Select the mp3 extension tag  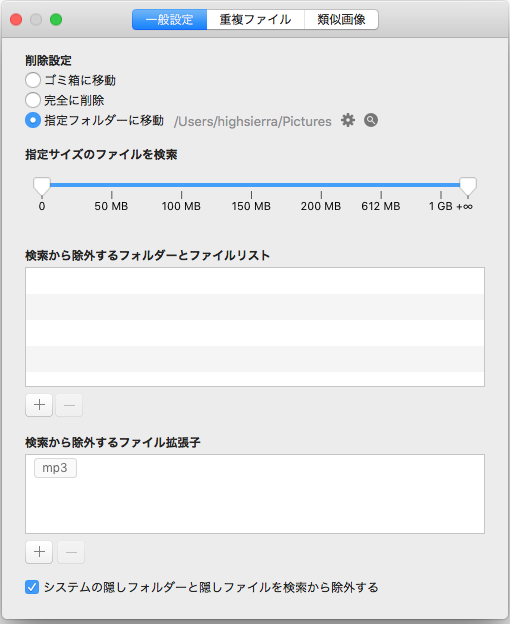[x=55, y=468]
